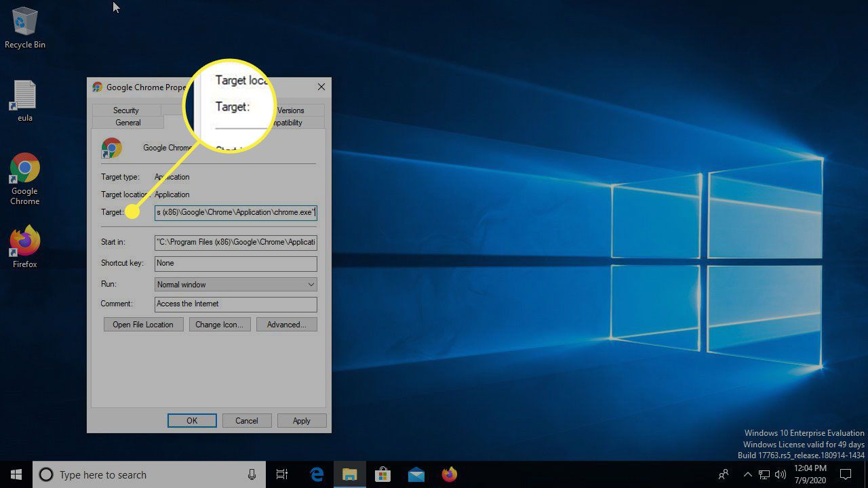The width and height of the screenshot is (868, 488).
Task: Click the Chrome icon in dialog title bar
Action: (98, 87)
